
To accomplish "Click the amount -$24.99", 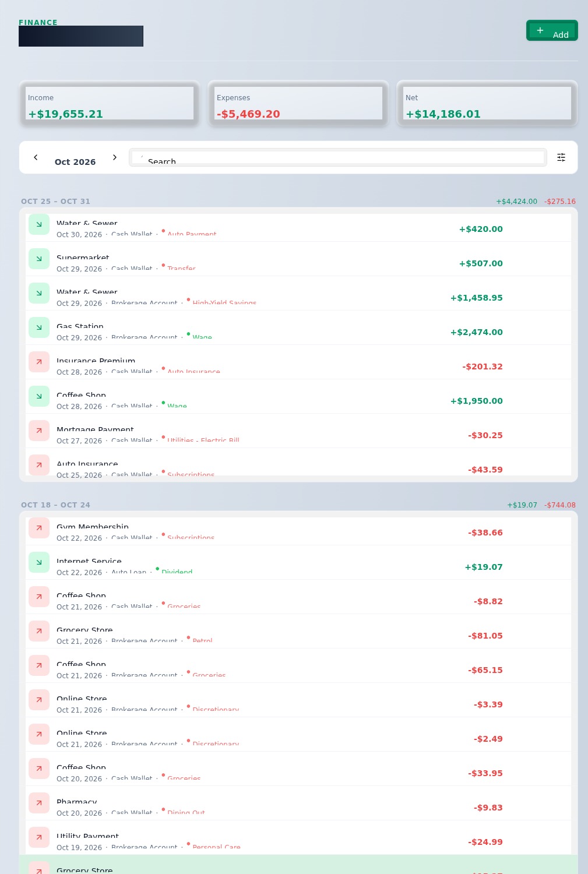I will tap(485, 842).
